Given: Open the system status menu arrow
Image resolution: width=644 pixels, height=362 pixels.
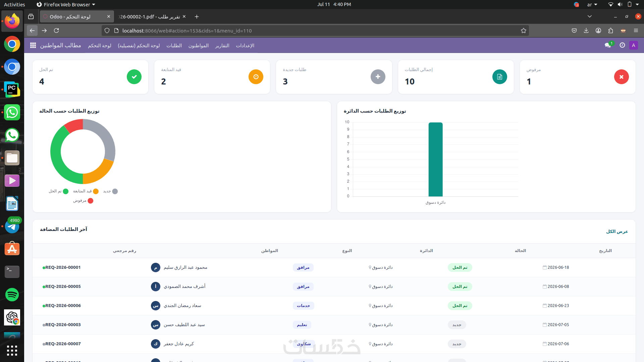Looking at the screenshot, I should (637, 4).
